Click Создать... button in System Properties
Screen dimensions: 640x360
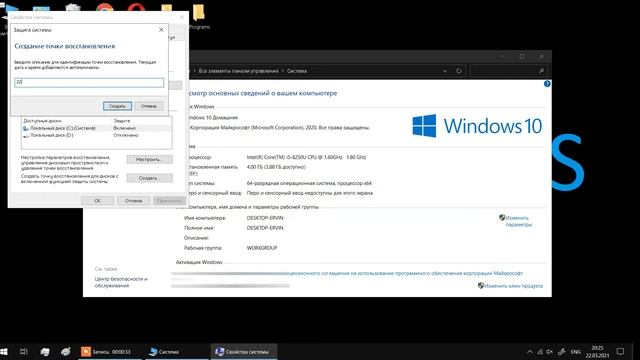click(149, 178)
